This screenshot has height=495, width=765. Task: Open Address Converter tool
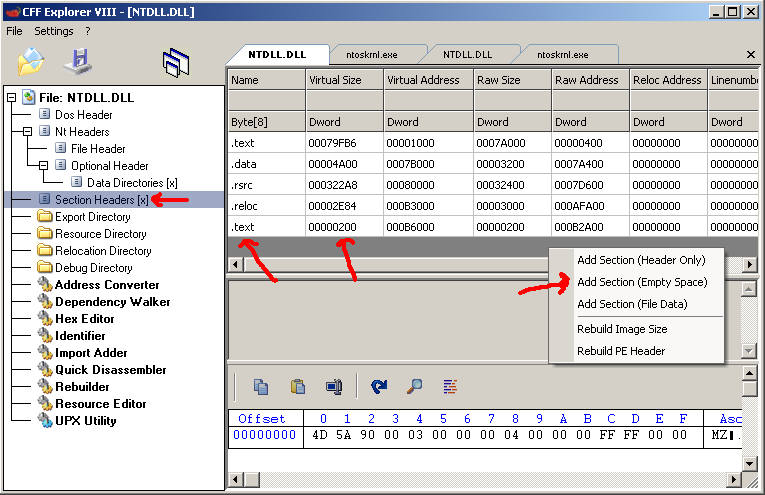tap(107, 285)
